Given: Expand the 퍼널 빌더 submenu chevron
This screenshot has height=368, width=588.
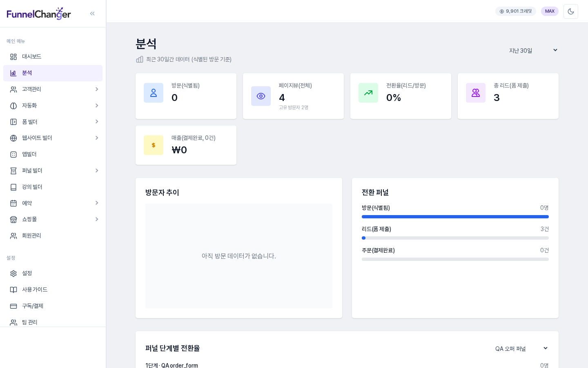Looking at the screenshot, I should (97, 171).
